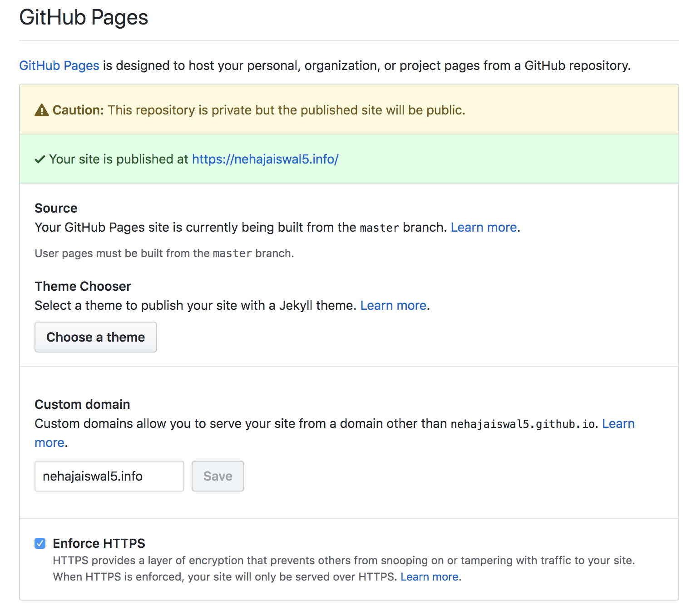Viewport: 692px width, 616px height.
Task: Click the Enforce HTTPS label
Action: click(x=99, y=543)
